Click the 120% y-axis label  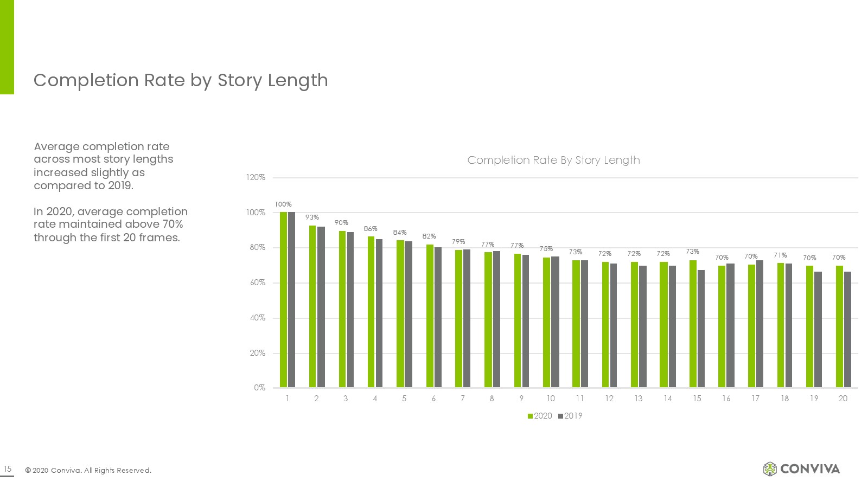257,177
